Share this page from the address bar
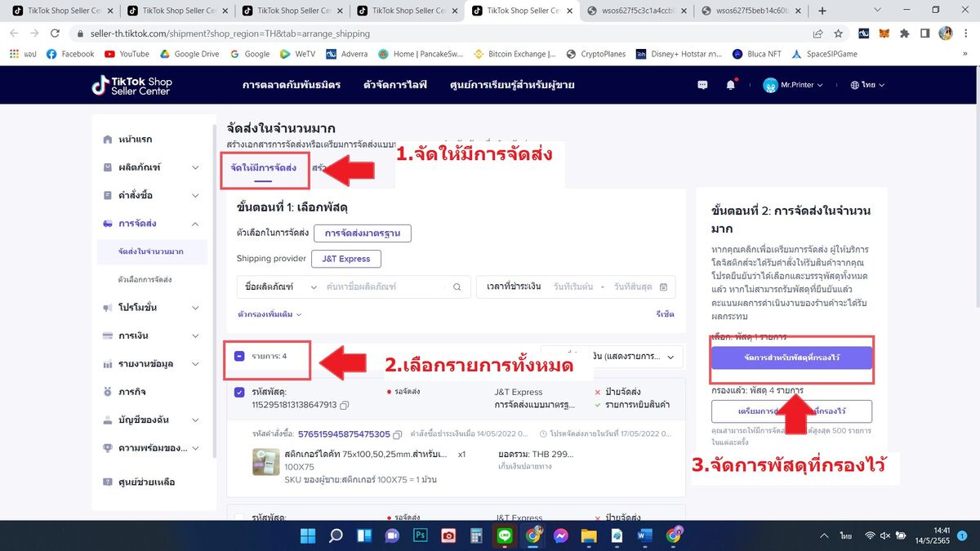 click(817, 33)
